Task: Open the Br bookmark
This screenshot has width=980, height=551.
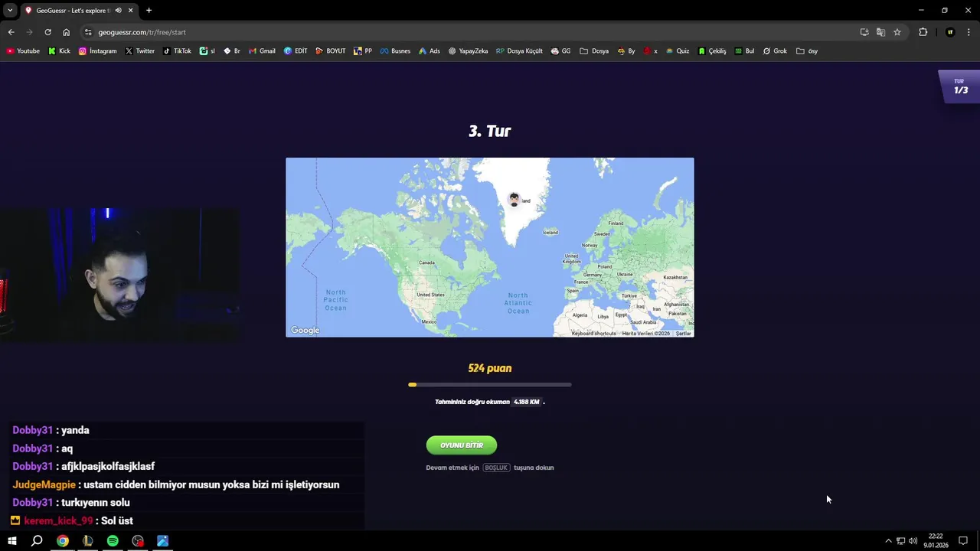Action: 232,51
